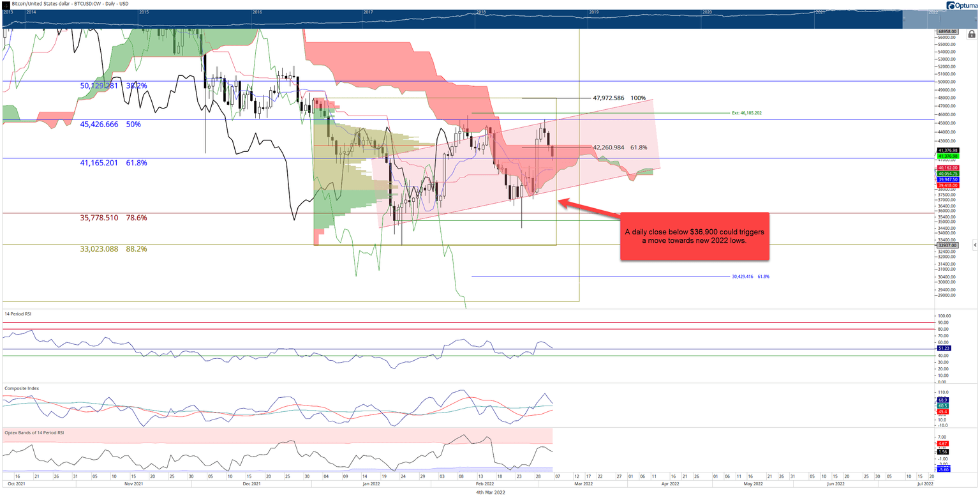Click the Optex Bands value tag 1.56
The image size is (980, 500).
coord(943,451)
